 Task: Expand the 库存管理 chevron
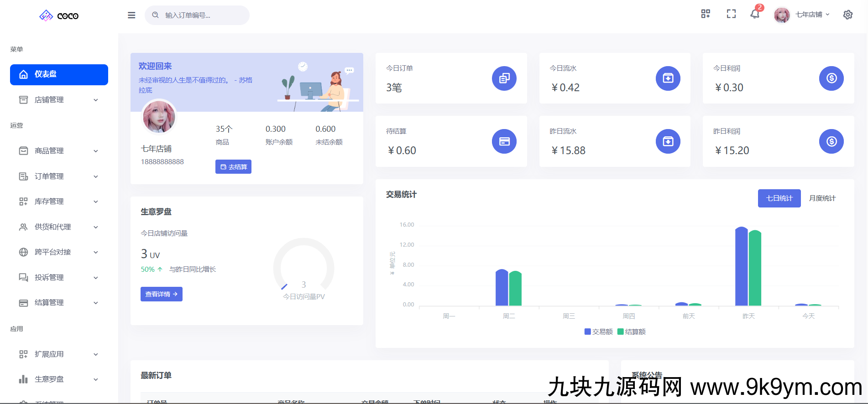tap(96, 202)
